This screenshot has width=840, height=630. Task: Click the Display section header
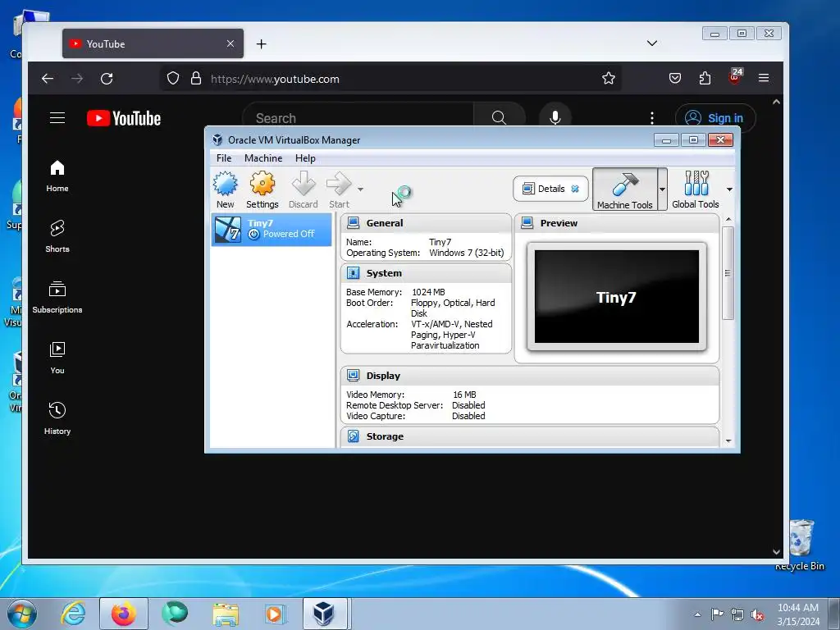click(529, 376)
